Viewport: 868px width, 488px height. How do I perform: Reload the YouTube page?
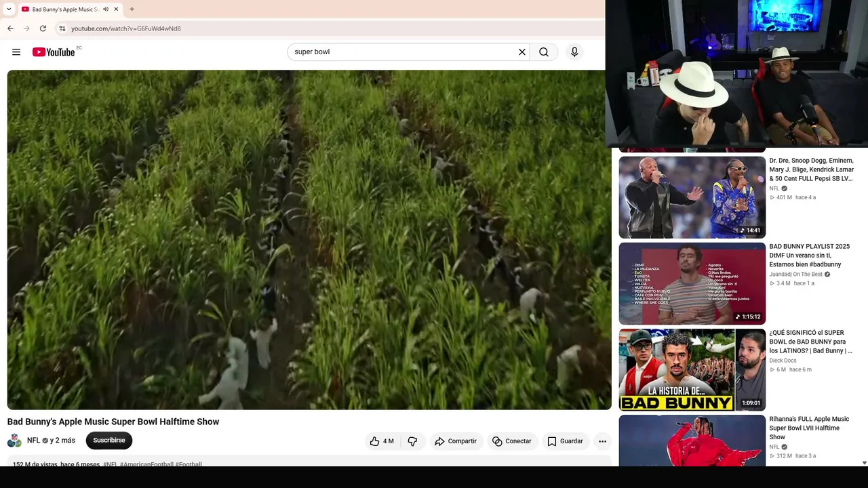pyautogui.click(x=43, y=28)
